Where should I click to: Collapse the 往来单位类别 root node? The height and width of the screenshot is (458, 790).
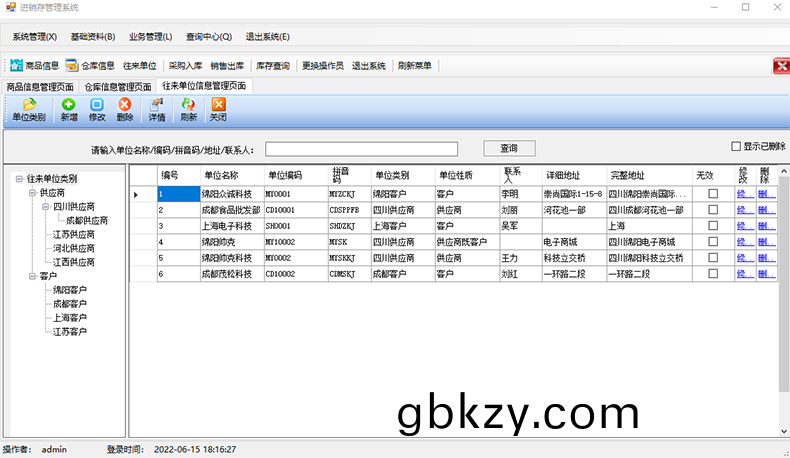coord(19,178)
